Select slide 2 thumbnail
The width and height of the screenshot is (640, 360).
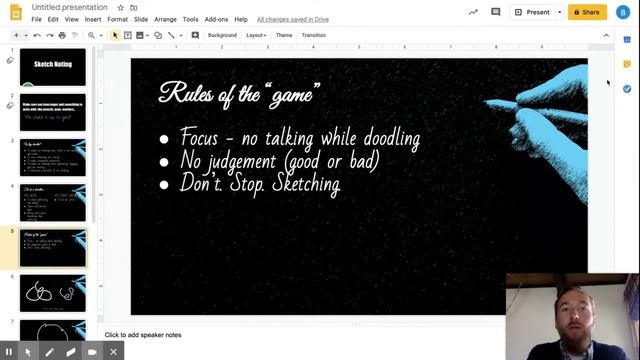(53, 112)
